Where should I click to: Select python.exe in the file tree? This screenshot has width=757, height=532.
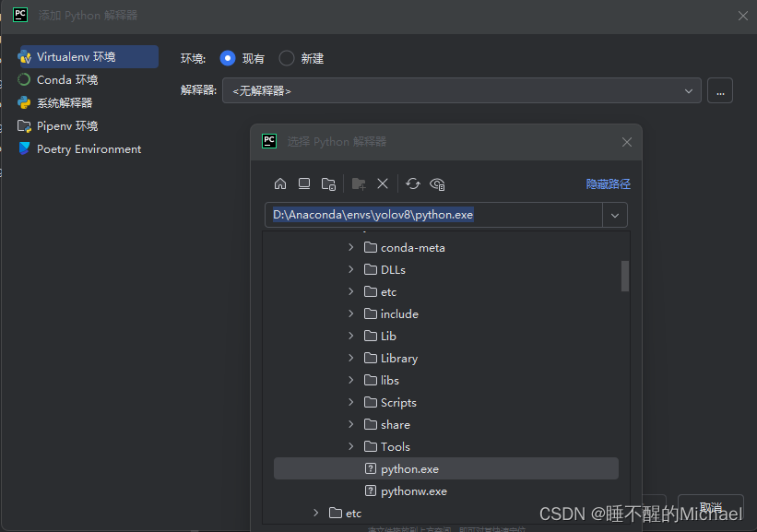446,468
